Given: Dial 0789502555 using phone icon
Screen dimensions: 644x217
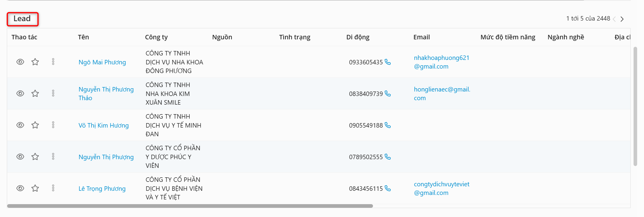Looking at the screenshot, I should [x=388, y=157].
